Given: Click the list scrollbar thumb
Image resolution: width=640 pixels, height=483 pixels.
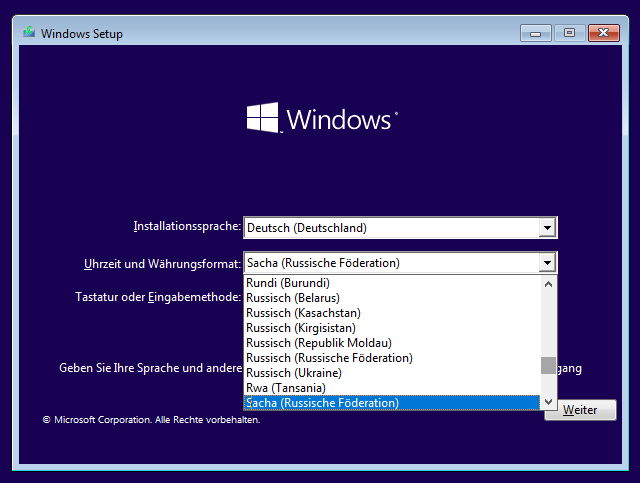Looking at the screenshot, I should pyautogui.click(x=549, y=365).
